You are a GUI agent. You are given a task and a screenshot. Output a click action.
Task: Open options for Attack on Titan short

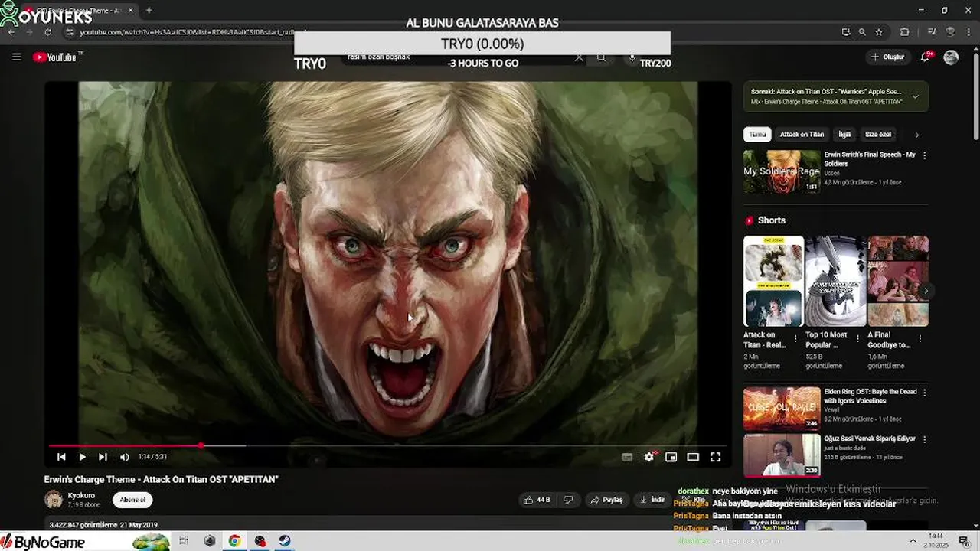click(795, 337)
